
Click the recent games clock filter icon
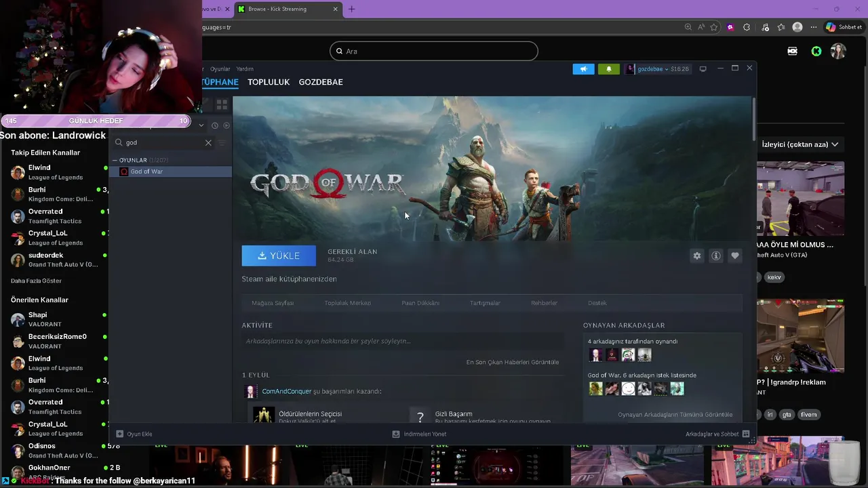(215, 125)
